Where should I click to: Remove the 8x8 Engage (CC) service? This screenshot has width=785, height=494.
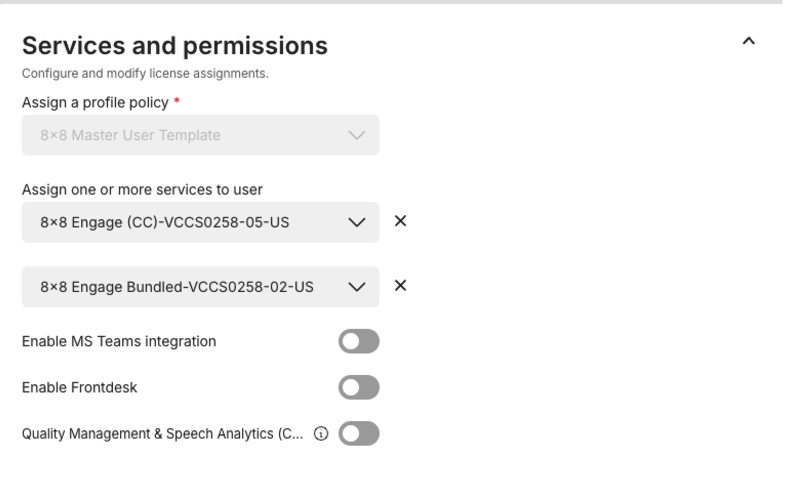point(400,221)
